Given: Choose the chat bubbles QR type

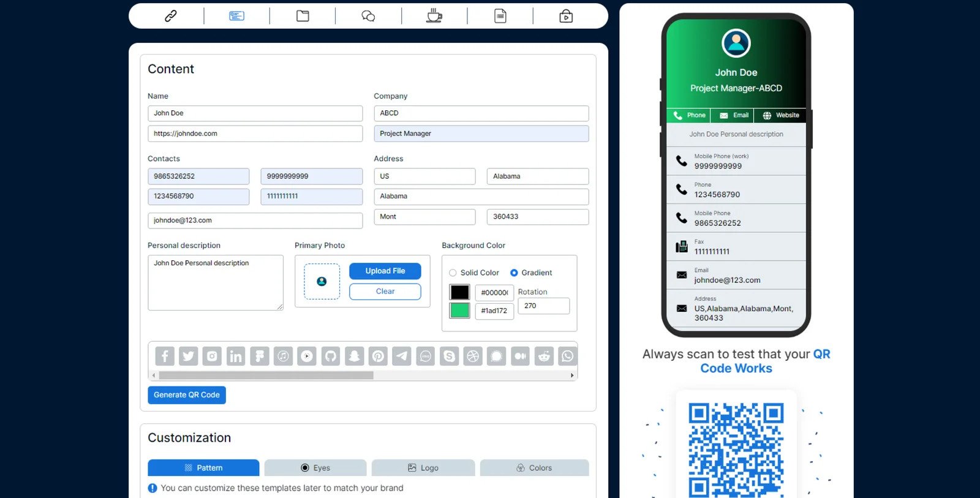Looking at the screenshot, I should (368, 16).
